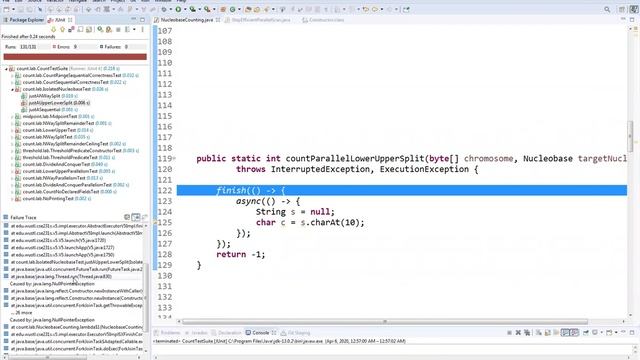
Task: Select the justANWaySplit test
Action: tap(48, 96)
